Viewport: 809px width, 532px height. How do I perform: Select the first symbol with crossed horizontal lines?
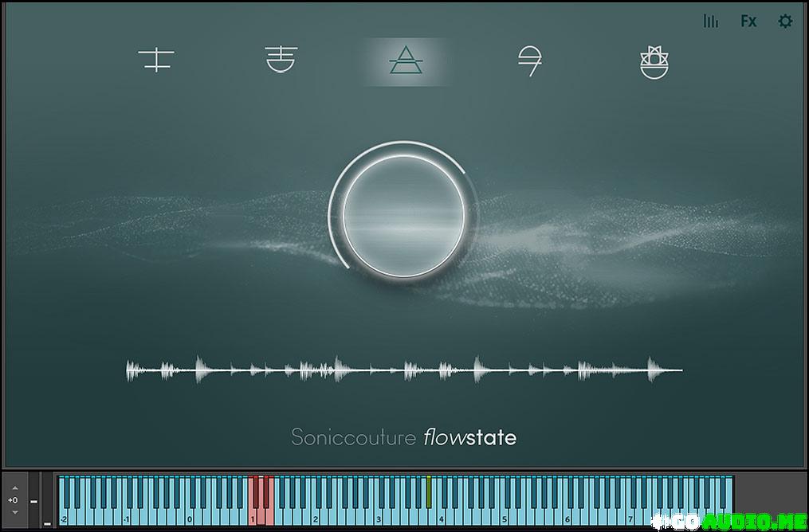coord(155,61)
